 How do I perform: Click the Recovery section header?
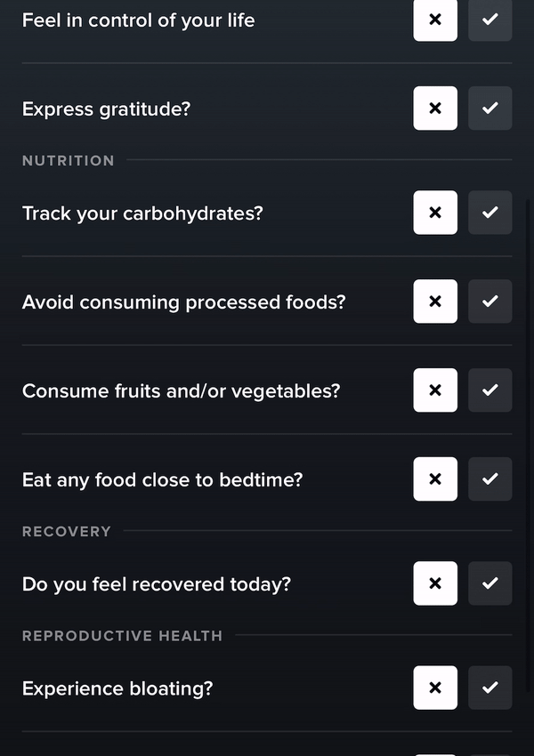pyautogui.click(x=67, y=532)
